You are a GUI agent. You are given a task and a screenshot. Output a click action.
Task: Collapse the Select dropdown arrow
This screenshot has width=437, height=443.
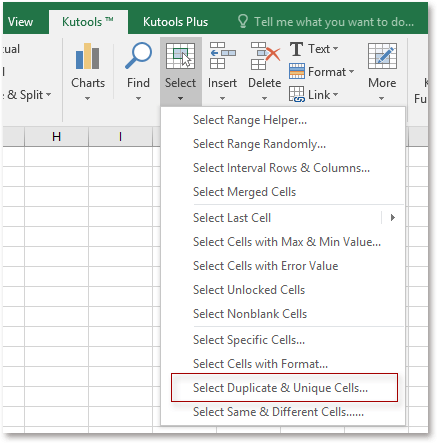click(180, 98)
